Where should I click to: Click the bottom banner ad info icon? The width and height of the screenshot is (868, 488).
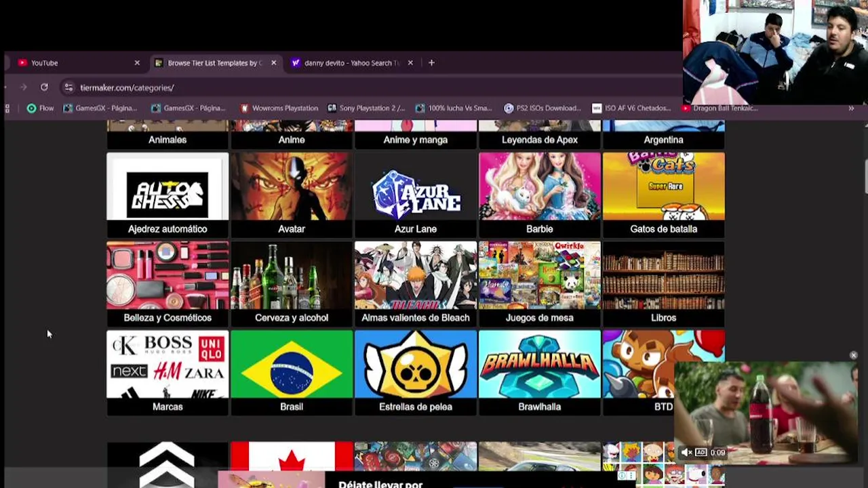coord(622,476)
